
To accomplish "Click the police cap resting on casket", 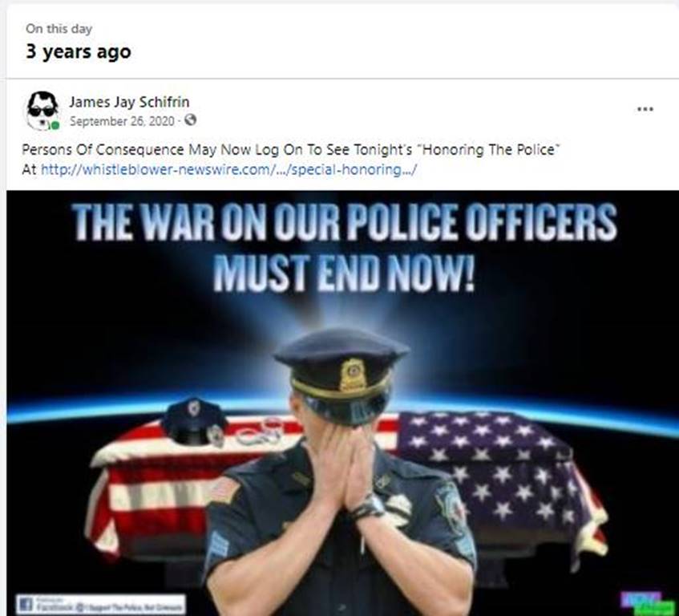I will click(195, 421).
